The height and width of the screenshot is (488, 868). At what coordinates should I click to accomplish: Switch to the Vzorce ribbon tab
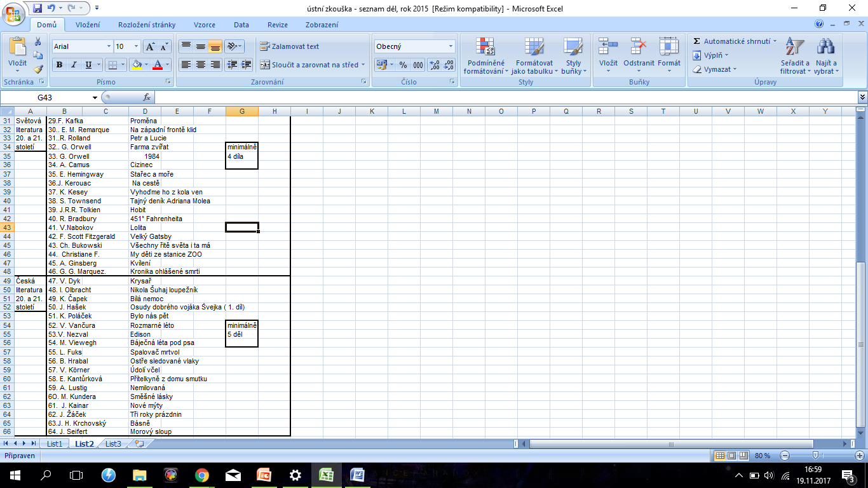coord(204,25)
